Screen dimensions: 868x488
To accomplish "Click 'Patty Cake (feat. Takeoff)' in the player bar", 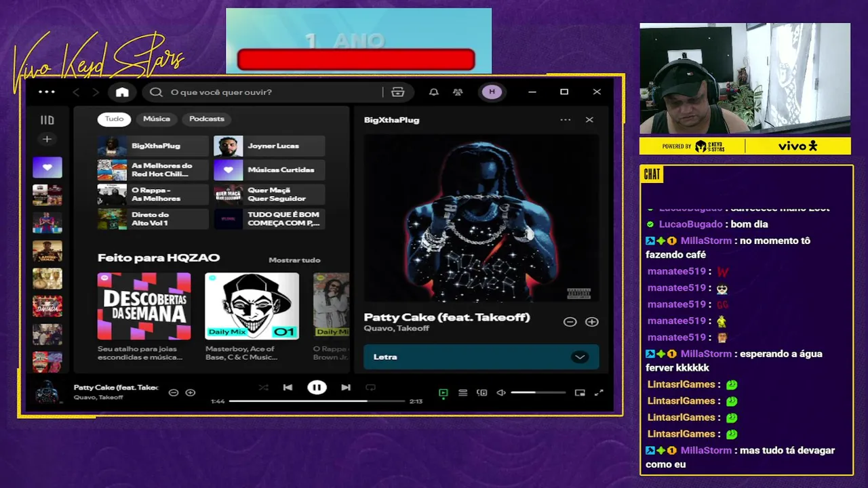I will [116, 388].
